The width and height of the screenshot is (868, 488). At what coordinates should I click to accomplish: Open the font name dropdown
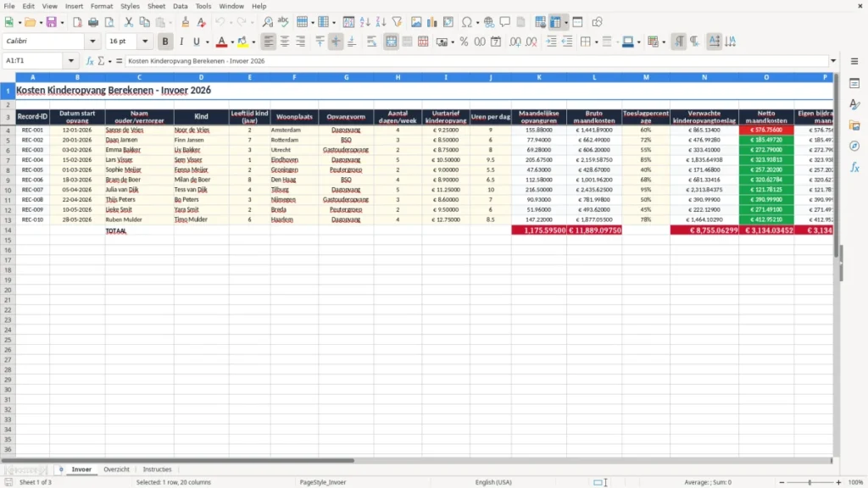point(92,41)
